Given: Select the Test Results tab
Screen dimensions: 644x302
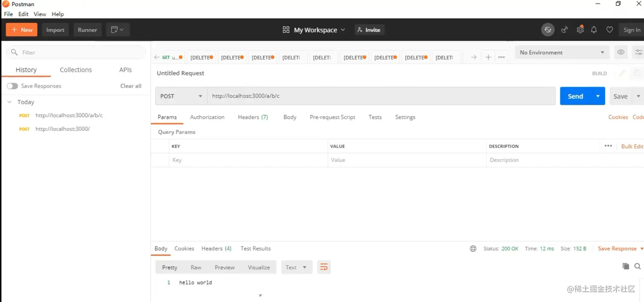Looking at the screenshot, I should coord(256,249).
